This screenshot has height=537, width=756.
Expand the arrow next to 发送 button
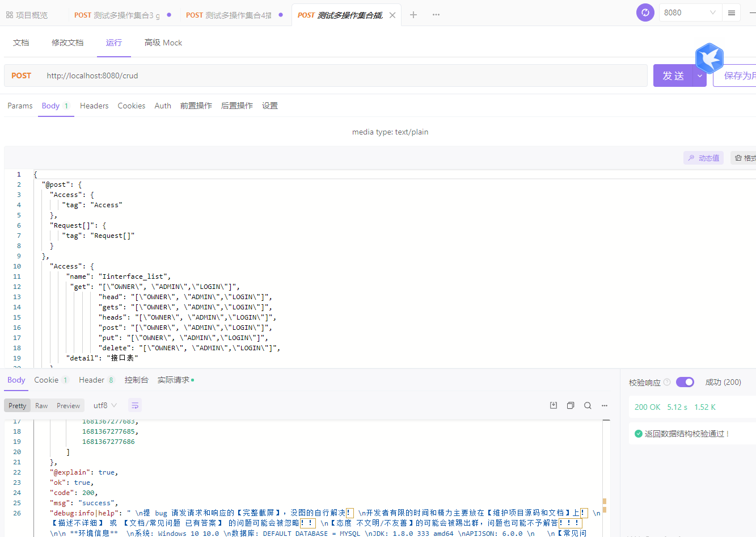click(700, 75)
